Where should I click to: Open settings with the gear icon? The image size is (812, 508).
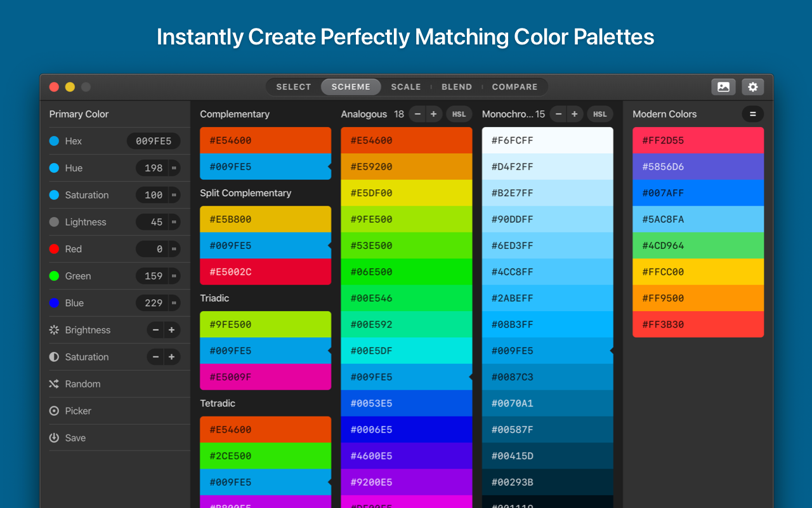[753, 87]
